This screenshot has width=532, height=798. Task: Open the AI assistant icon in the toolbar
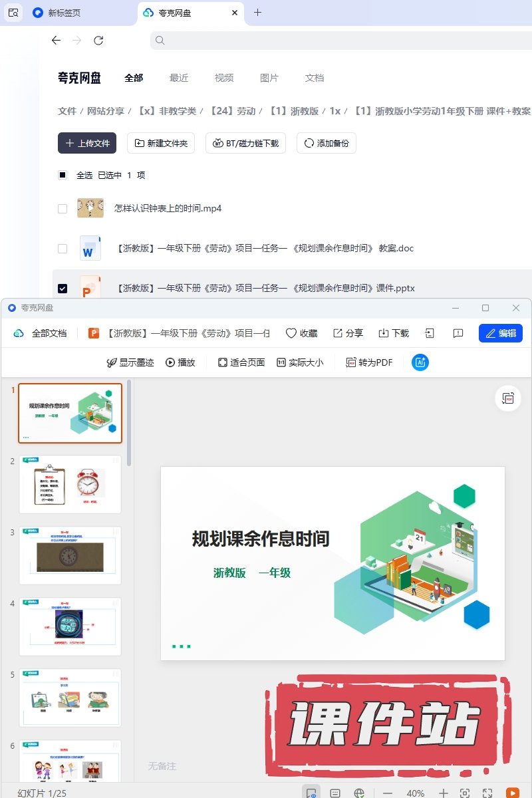tap(420, 362)
